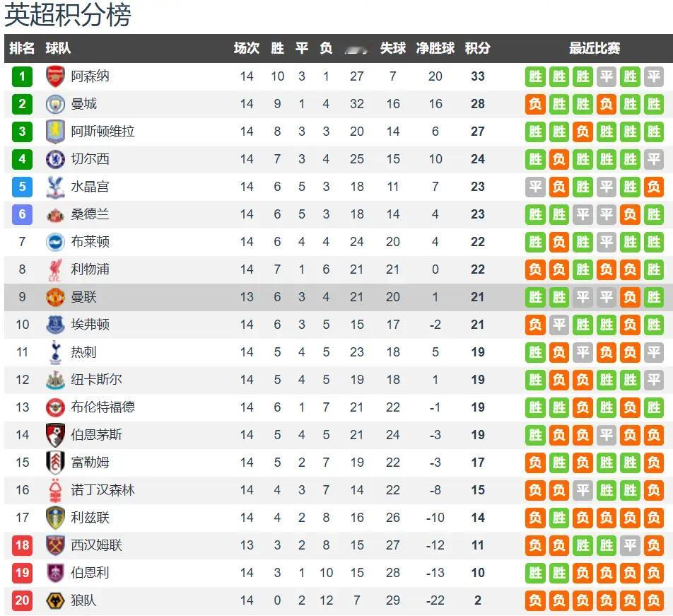Click the Tottenham cockerel crest

tap(55, 352)
